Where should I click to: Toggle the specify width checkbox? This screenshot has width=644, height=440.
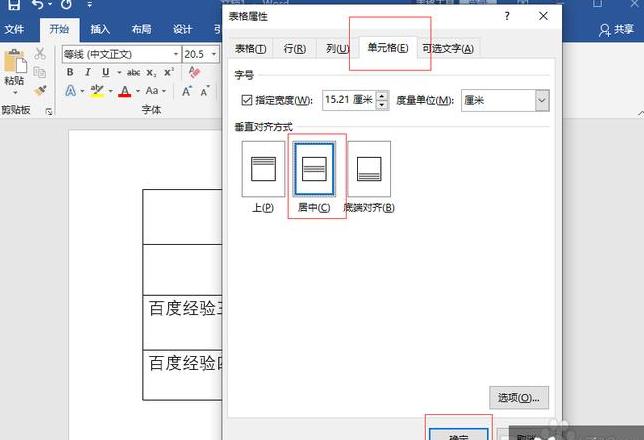click(x=247, y=100)
